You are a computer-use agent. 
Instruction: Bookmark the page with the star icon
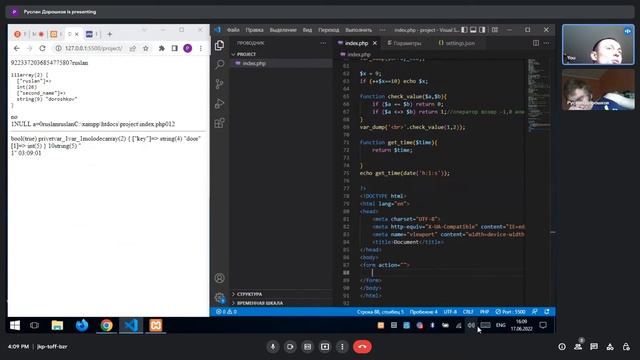coord(146,48)
